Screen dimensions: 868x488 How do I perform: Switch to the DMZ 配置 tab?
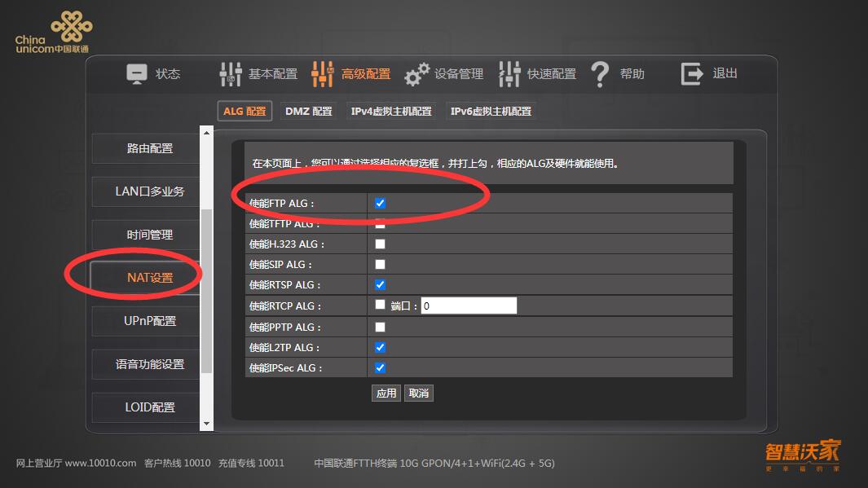click(309, 112)
